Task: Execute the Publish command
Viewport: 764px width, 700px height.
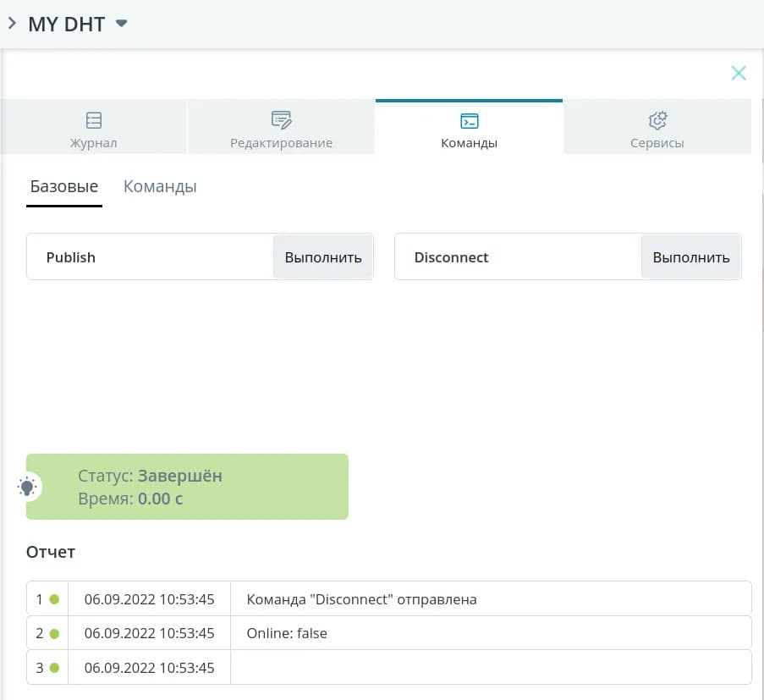Action: (322, 257)
